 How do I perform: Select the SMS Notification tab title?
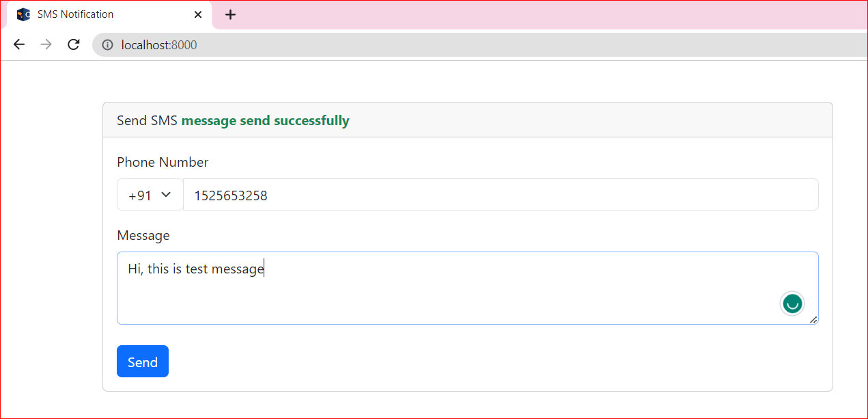[75, 14]
